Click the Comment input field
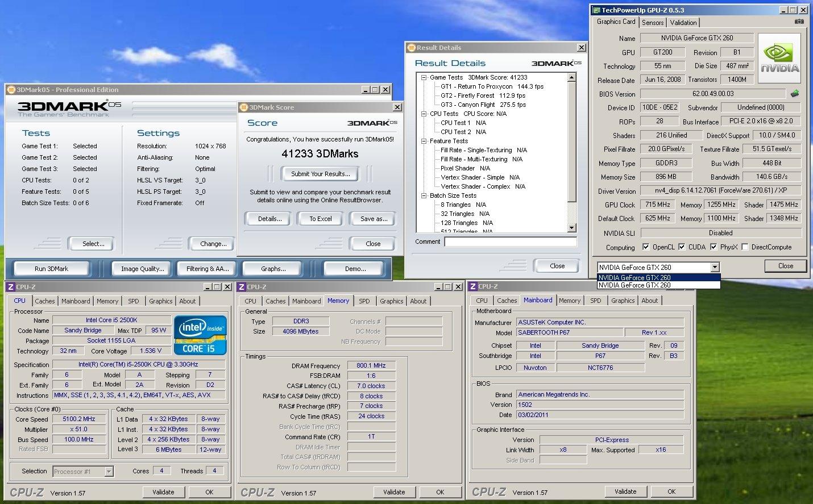Screen dimensions: 813x504 [x=511, y=242]
